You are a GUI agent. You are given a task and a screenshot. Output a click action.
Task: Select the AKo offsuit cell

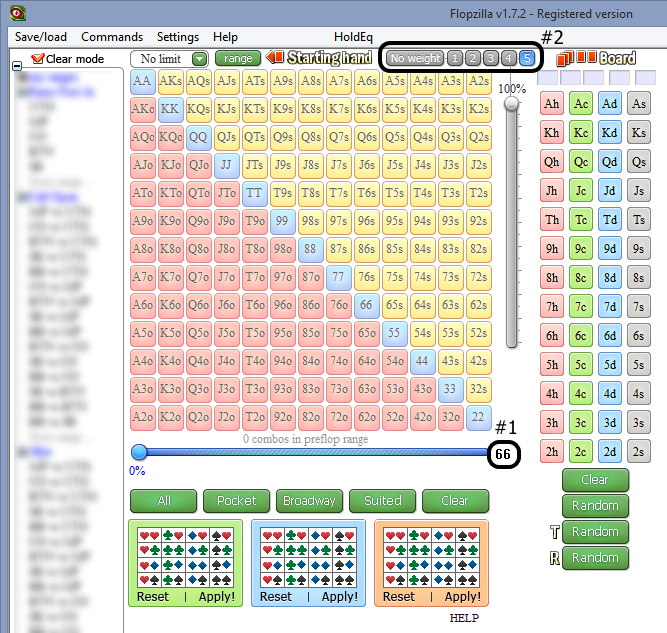click(x=142, y=109)
